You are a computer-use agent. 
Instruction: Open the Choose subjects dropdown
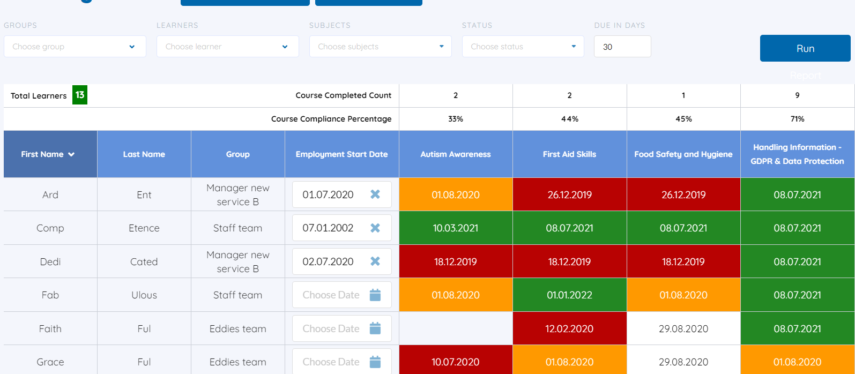(x=381, y=47)
